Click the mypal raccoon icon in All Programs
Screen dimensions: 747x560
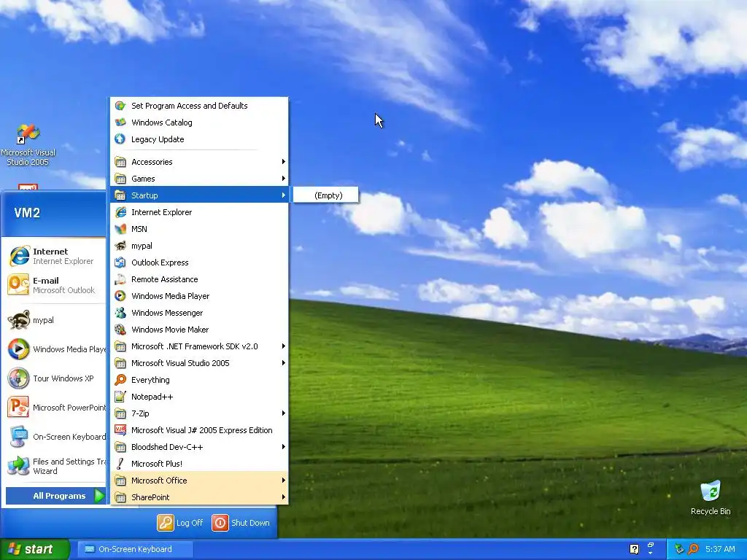(120, 246)
